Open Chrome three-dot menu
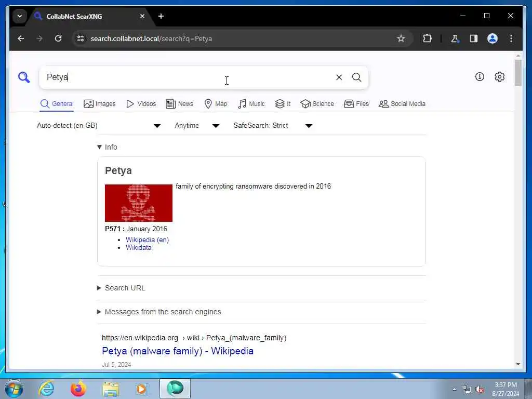The width and height of the screenshot is (532, 399). [511, 38]
